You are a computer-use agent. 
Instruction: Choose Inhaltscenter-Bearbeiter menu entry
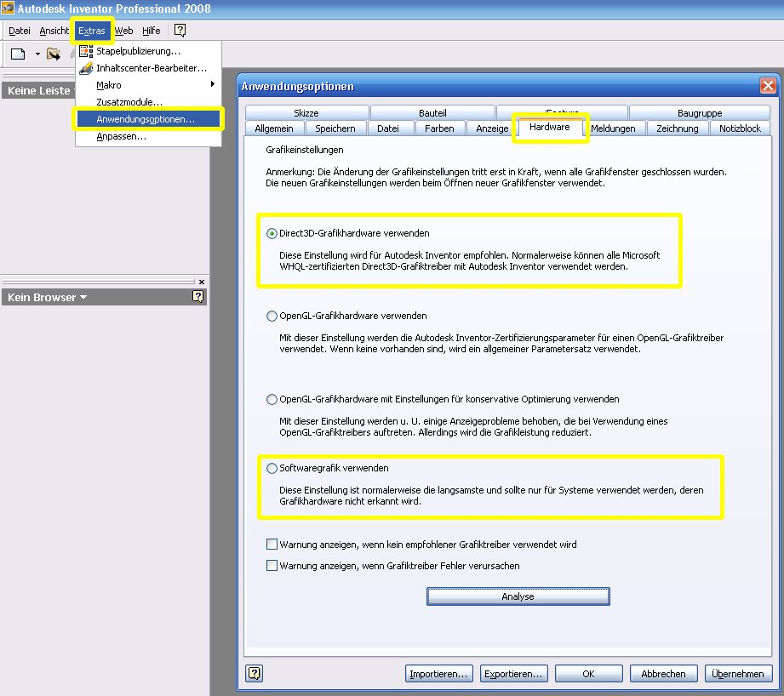pos(148,68)
